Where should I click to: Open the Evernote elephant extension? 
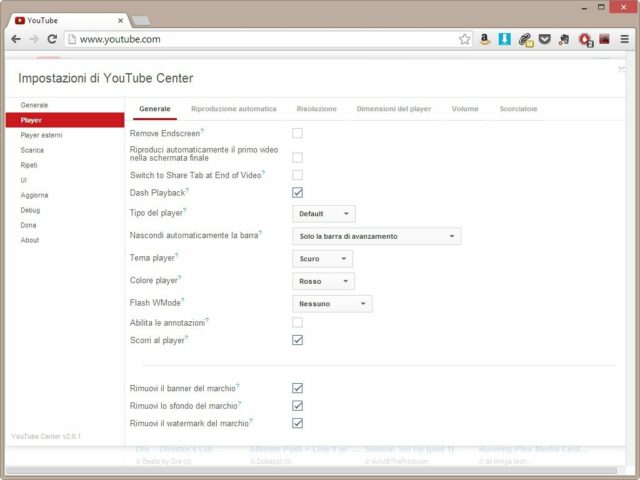pos(564,39)
